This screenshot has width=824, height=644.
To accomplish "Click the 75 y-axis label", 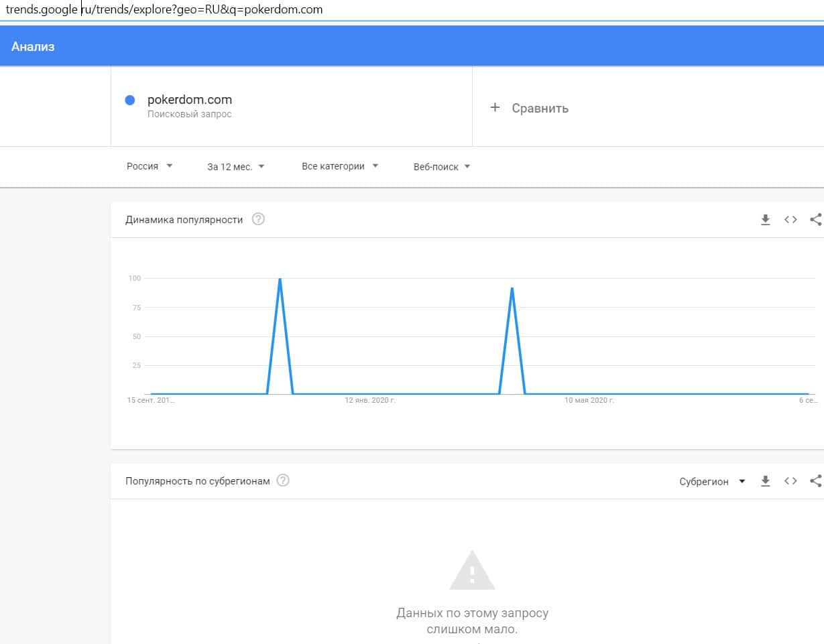I will pyautogui.click(x=137, y=308).
